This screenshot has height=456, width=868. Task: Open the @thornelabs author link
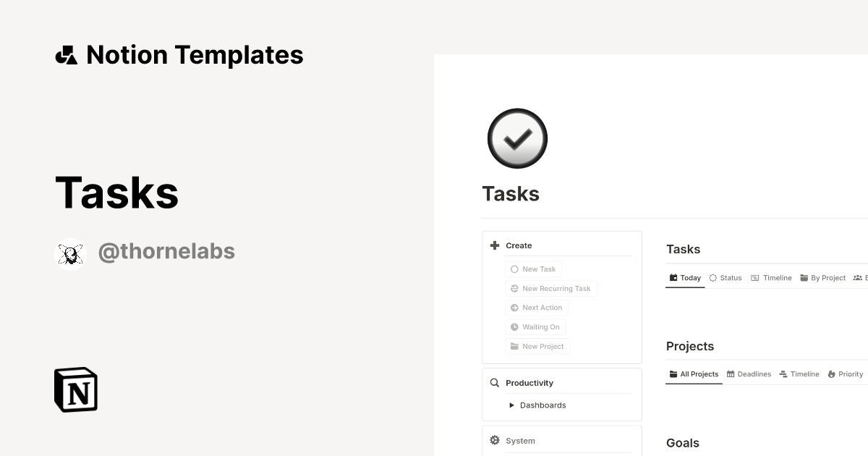tap(167, 250)
